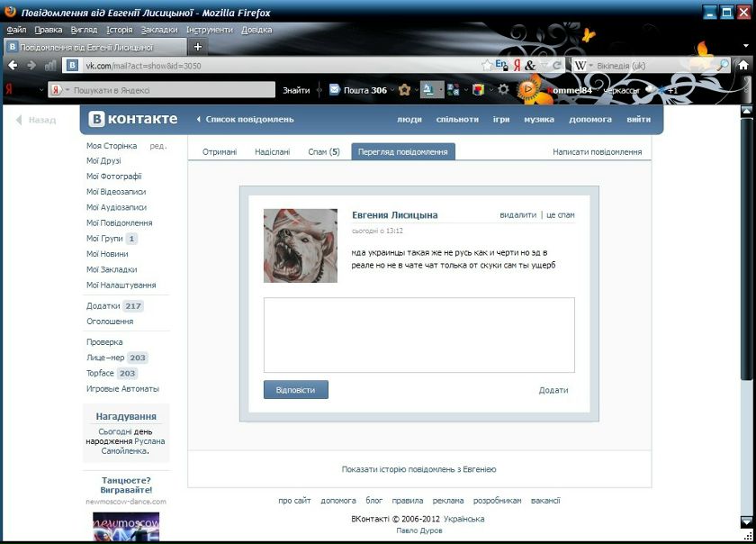Click the orange play button icon in toolbar

[529, 89]
